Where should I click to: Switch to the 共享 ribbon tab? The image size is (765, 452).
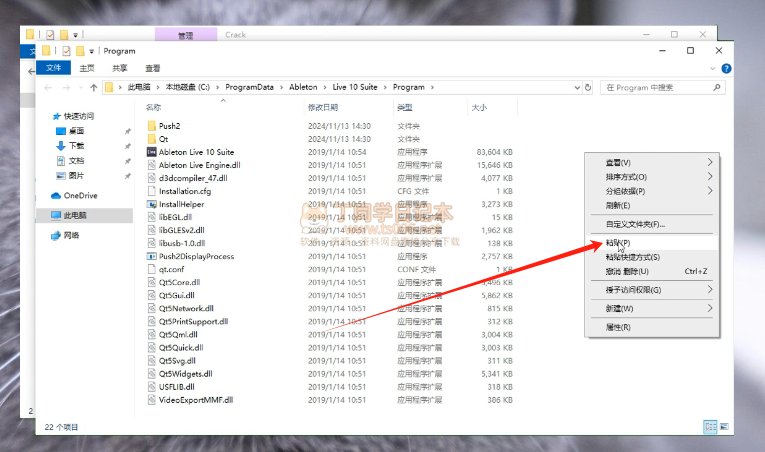(120, 68)
